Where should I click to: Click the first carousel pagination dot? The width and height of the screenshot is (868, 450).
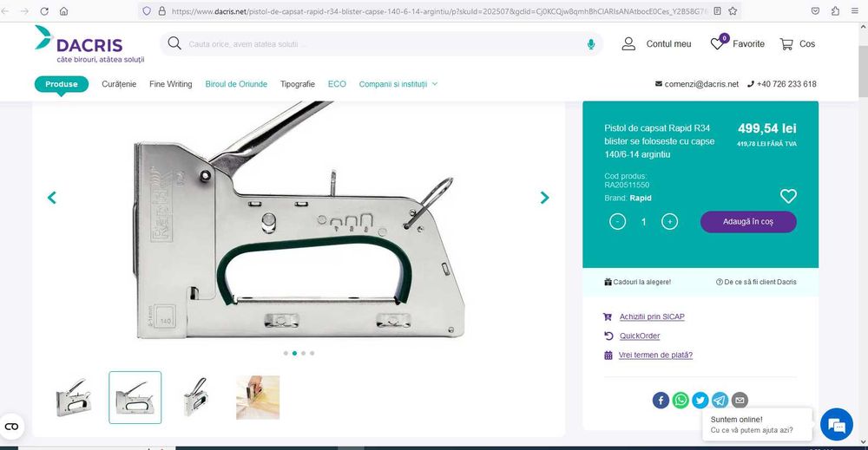click(x=286, y=353)
